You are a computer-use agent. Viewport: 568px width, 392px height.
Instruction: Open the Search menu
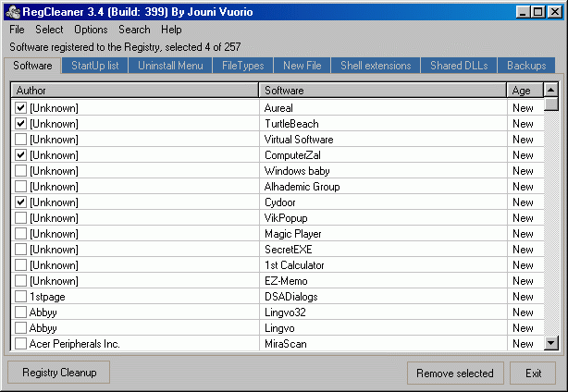[134, 30]
